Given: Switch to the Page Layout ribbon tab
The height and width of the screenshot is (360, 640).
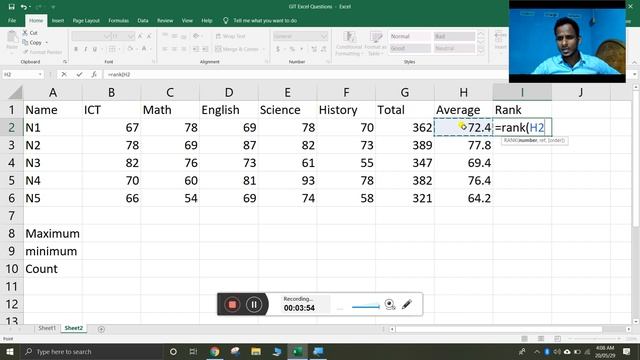Looking at the screenshot, I should [86, 20].
